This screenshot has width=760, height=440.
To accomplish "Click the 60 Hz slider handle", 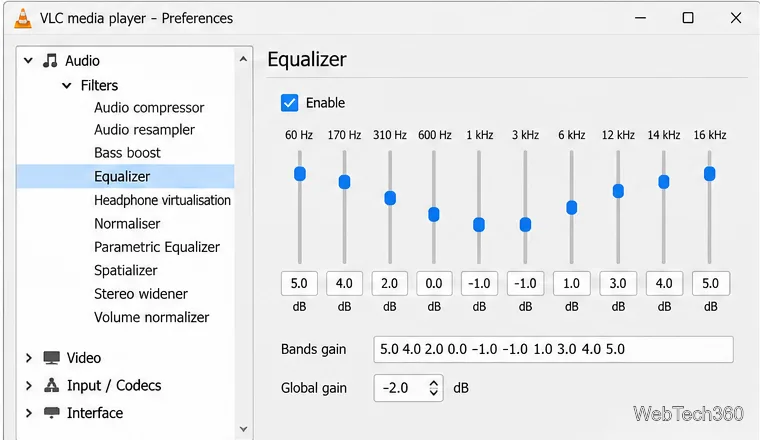I will click(300, 173).
